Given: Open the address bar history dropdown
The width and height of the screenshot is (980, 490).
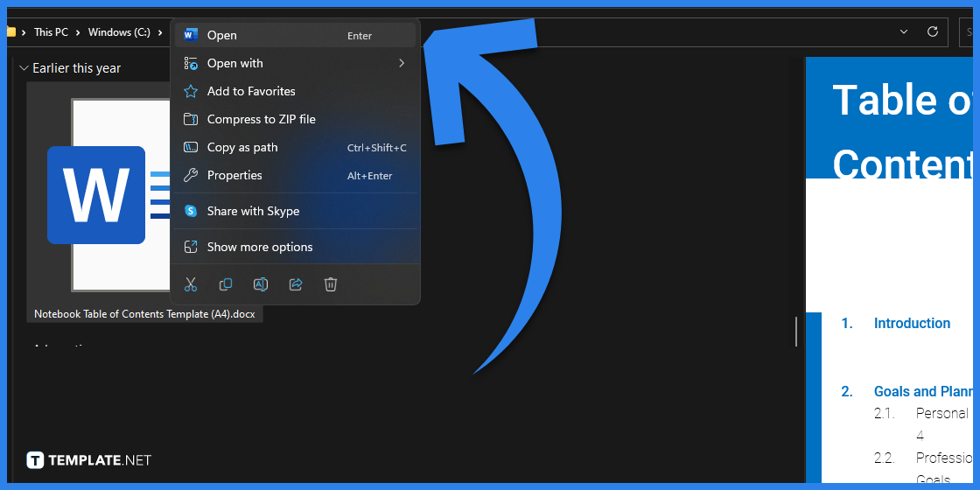Looking at the screenshot, I should tap(904, 31).
